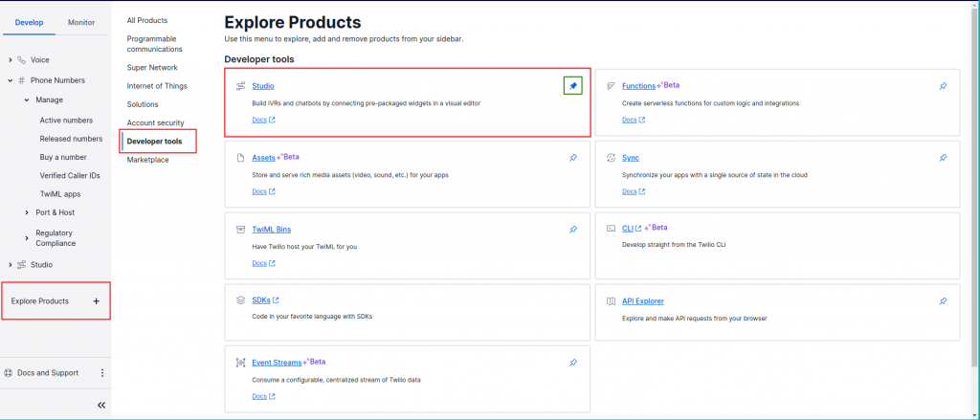
Task: Click the CLI terminal icon
Action: click(611, 229)
